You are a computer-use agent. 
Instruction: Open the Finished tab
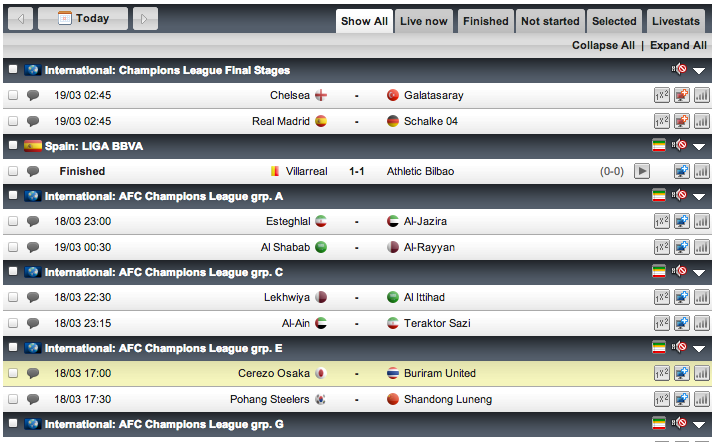[486, 21]
